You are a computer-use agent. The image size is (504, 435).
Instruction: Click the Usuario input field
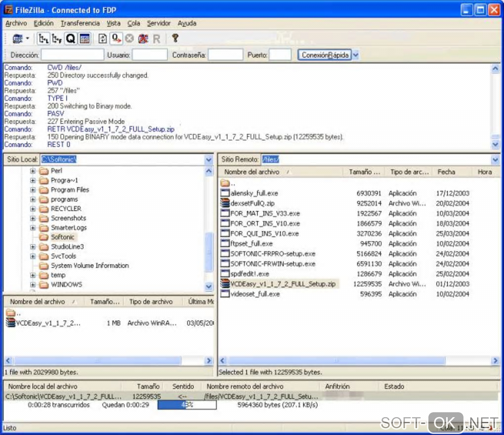149,55
